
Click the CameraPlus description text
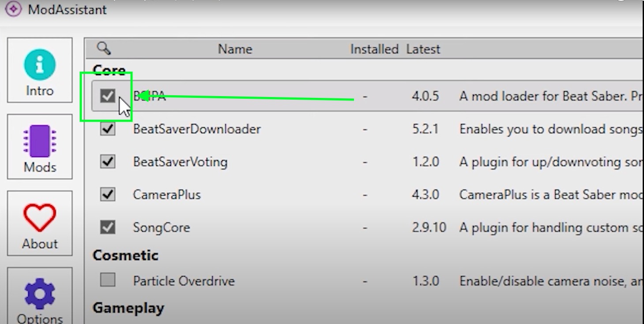[x=551, y=195]
